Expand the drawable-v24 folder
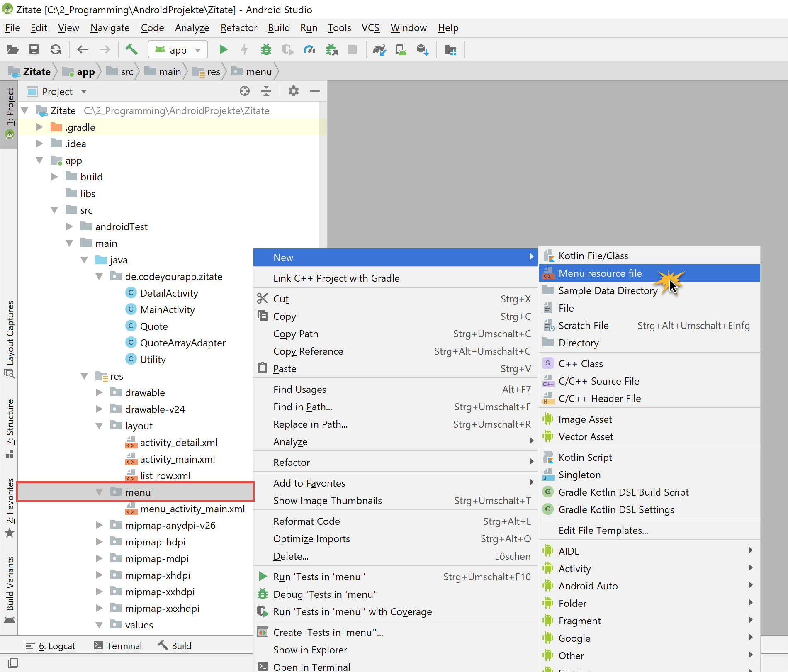The height and width of the screenshot is (672, 788). click(x=100, y=409)
